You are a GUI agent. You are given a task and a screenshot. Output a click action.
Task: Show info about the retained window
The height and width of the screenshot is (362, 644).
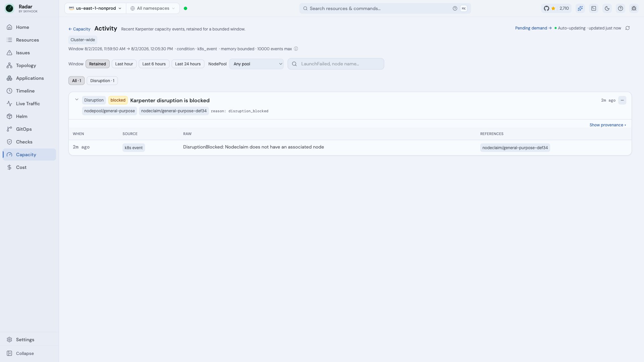(x=296, y=49)
